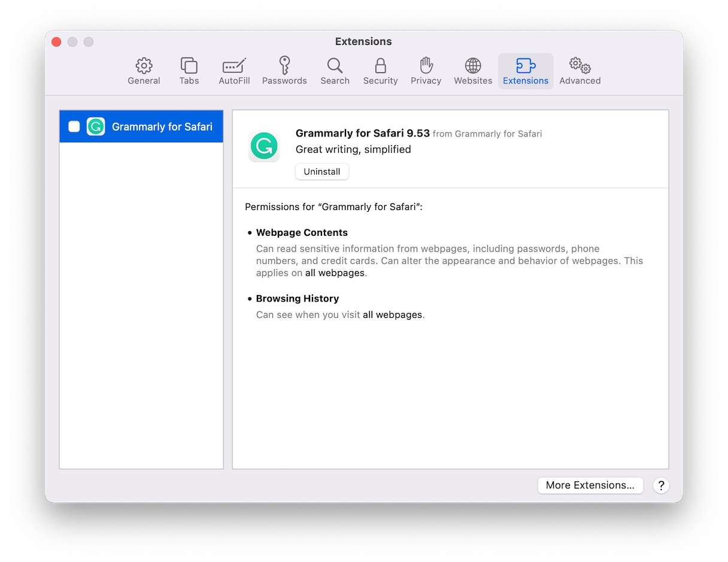728x562 pixels.
Task: Click the "Webpage Contents" permission heading
Action: coord(302,233)
